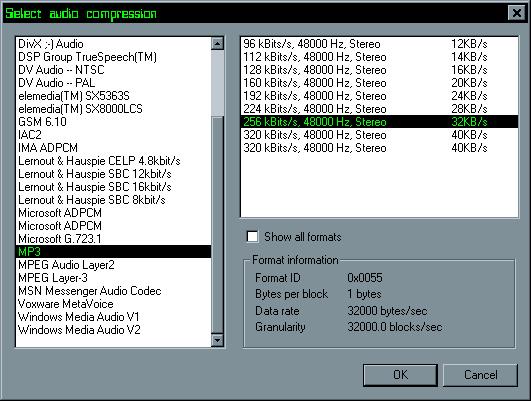Pick 192 kBits/s, 48000 Hz, Stereo format

click(x=379, y=96)
